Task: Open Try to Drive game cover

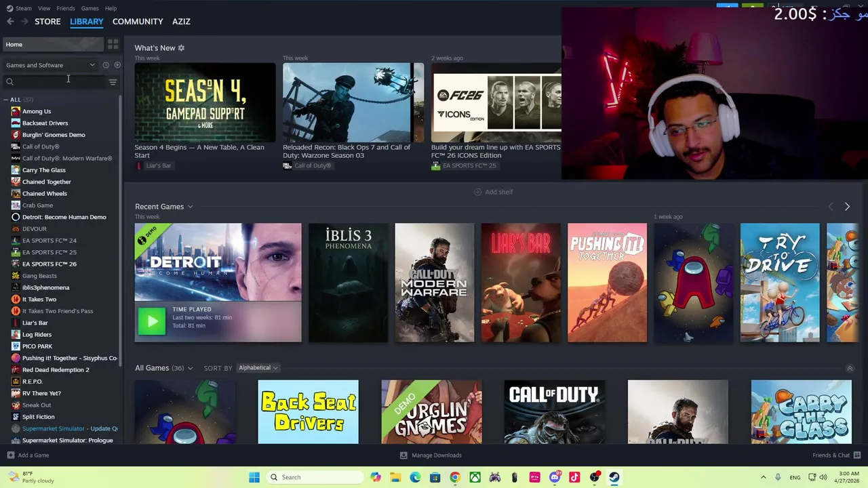Action: 780,283
